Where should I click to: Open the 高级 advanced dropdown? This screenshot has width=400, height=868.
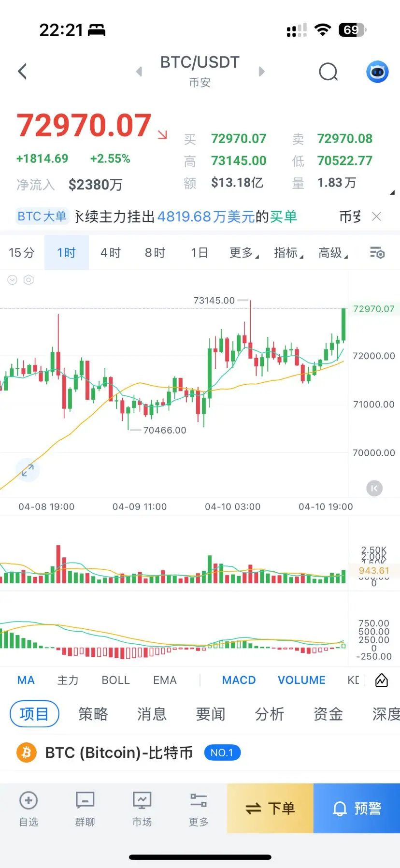[333, 253]
